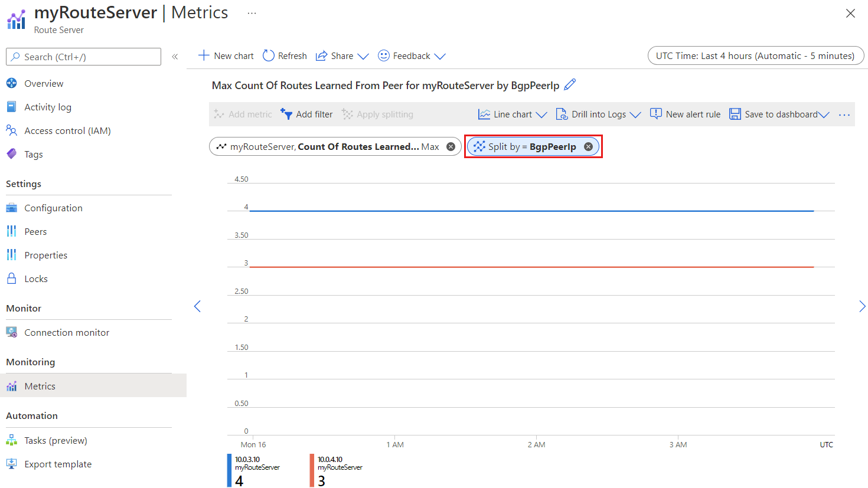868x488 pixels.
Task: Click the Drill into Logs icon
Action: tap(561, 114)
